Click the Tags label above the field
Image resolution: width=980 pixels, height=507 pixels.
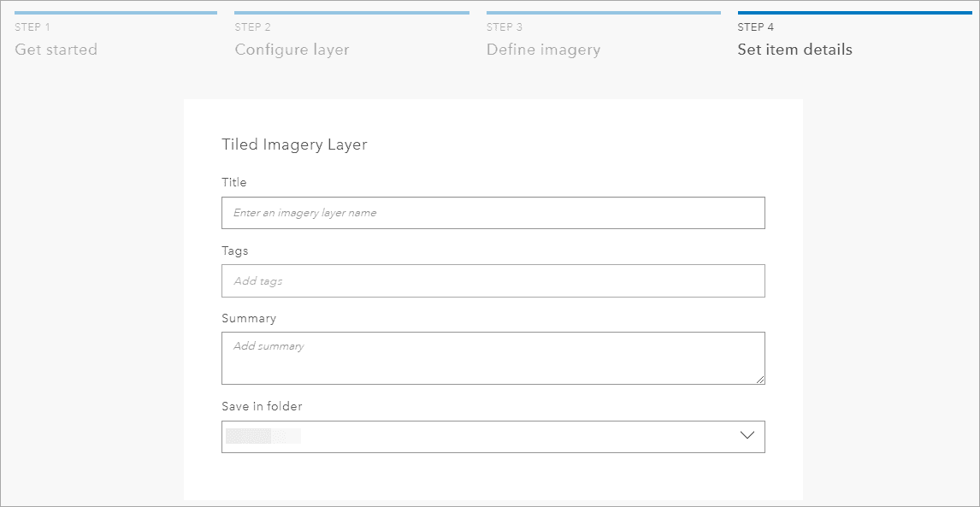tap(233, 251)
